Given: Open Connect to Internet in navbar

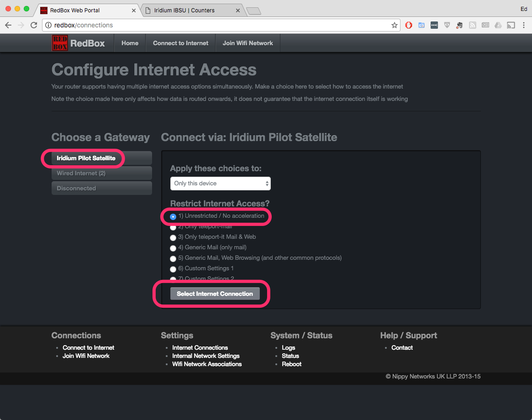Looking at the screenshot, I should [180, 43].
